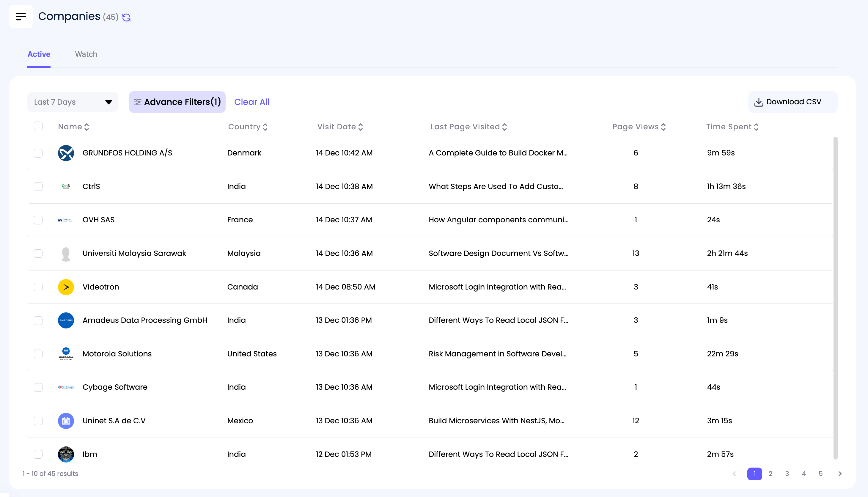Image resolution: width=868 pixels, height=497 pixels.
Task: Switch to the Watch tab
Action: pos(86,54)
